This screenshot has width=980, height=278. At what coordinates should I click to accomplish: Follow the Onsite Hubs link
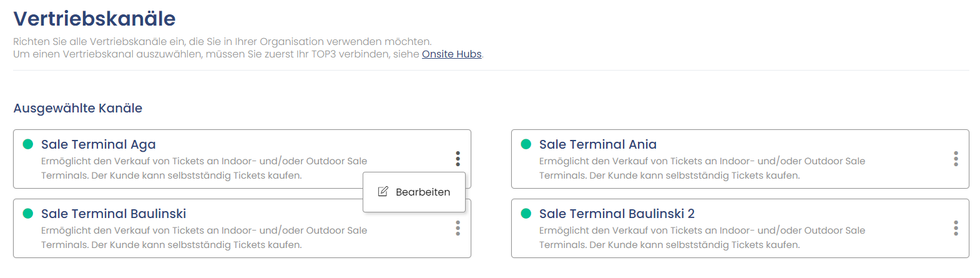click(452, 54)
